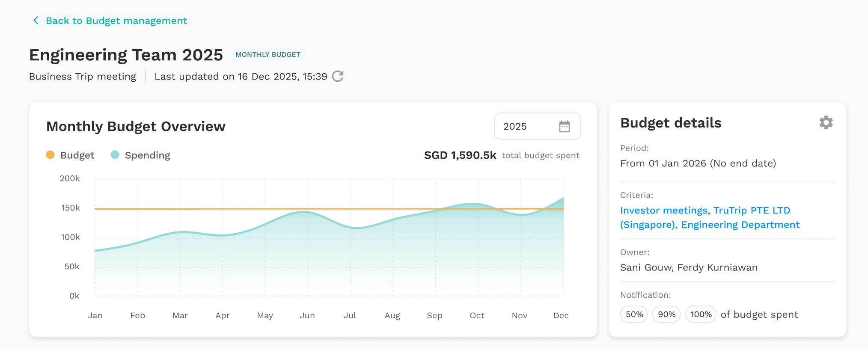The height and width of the screenshot is (350, 868).
Task: Click the refresh icon next to last updated
Action: [338, 76]
